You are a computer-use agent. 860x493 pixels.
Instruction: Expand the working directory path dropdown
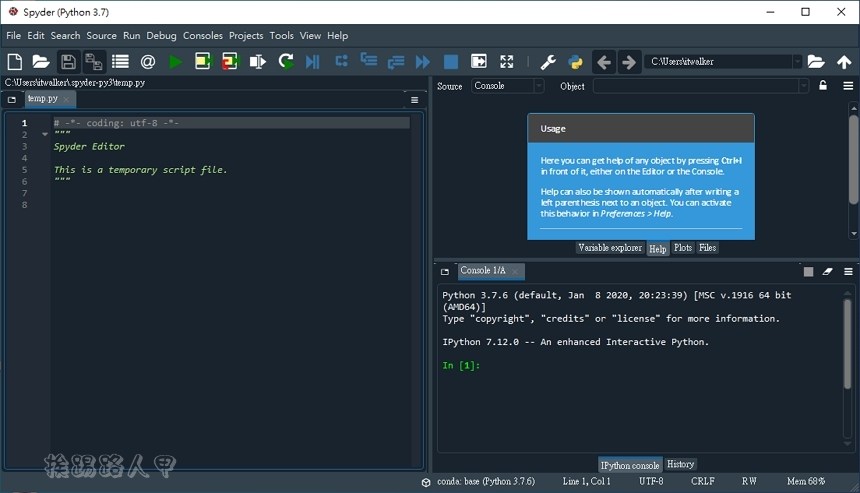click(797, 62)
